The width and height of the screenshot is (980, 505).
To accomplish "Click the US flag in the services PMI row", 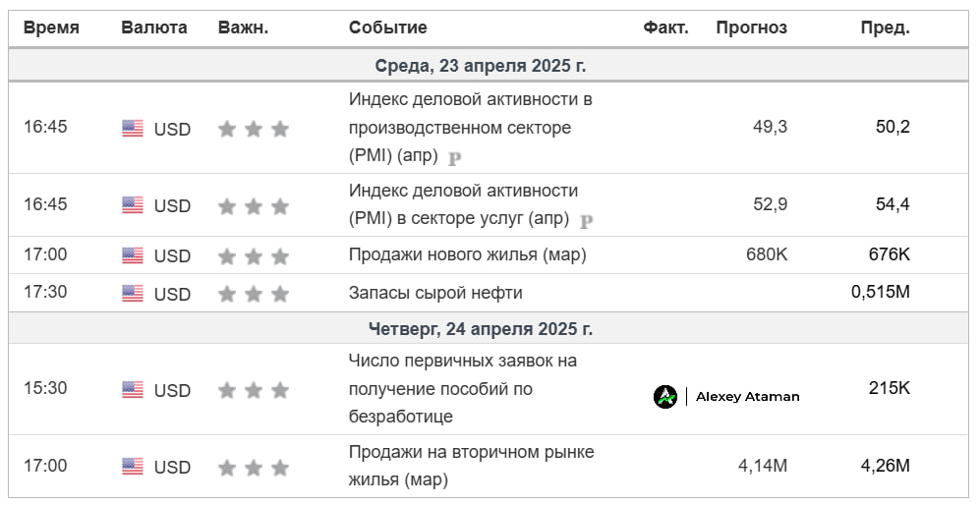I will [133, 205].
